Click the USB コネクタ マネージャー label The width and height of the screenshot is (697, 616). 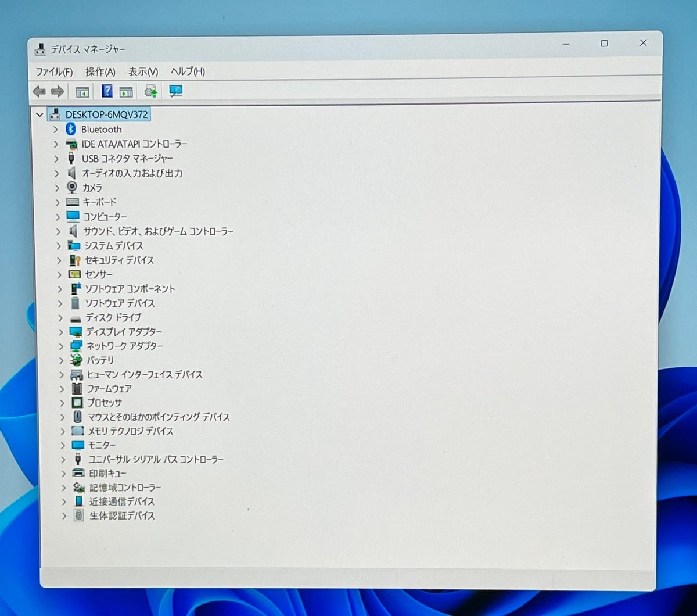(x=127, y=159)
